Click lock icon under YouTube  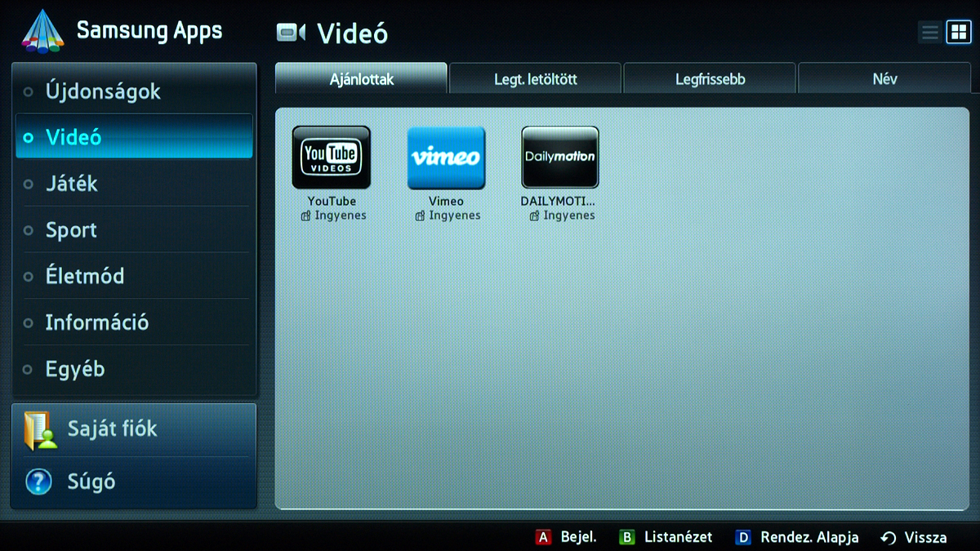tap(305, 216)
